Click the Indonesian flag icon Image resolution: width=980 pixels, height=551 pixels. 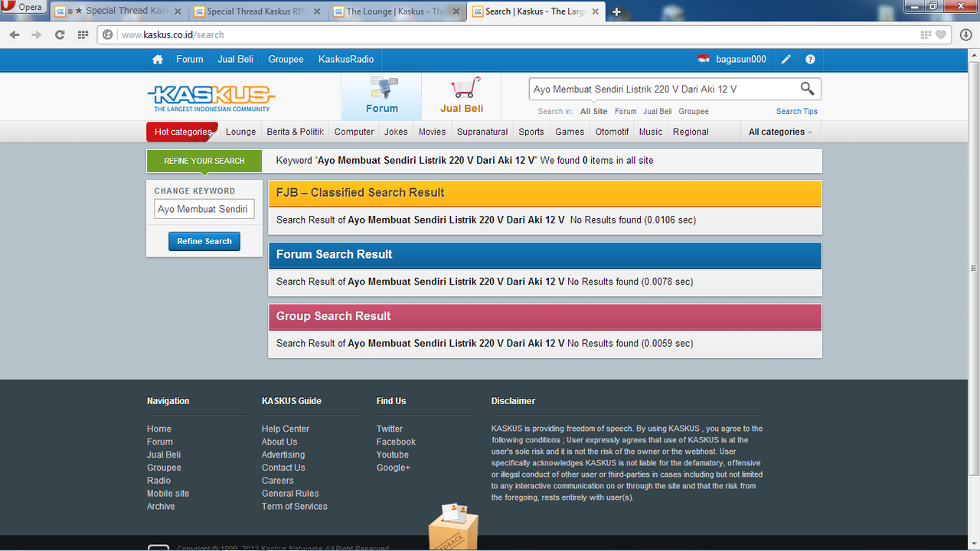(704, 60)
